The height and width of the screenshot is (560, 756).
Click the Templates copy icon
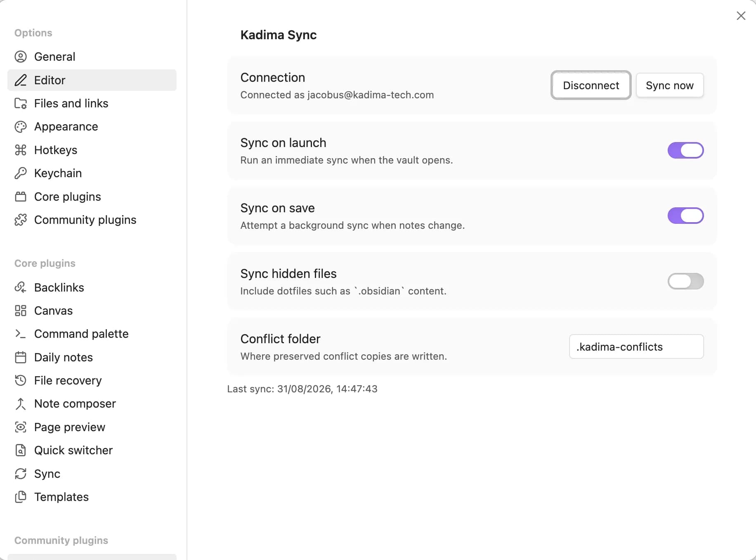click(21, 497)
